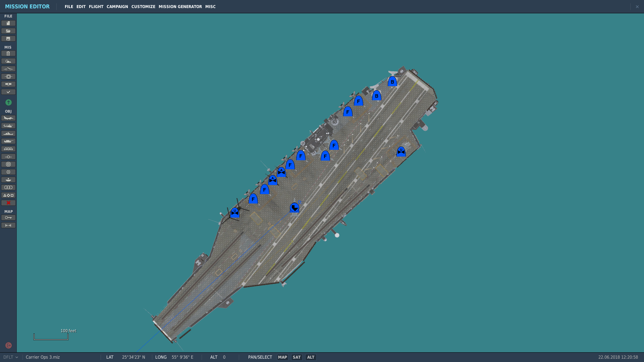Image resolution: width=644 pixels, height=362 pixels.
Task: Open the CUSTOMIZE menu
Action: tap(143, 7)
